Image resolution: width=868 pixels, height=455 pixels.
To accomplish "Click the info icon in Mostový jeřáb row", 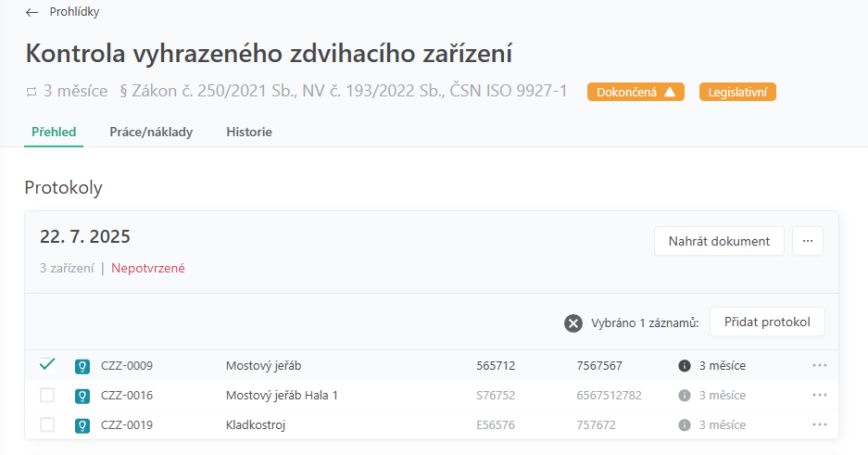I will pos(685,365).
